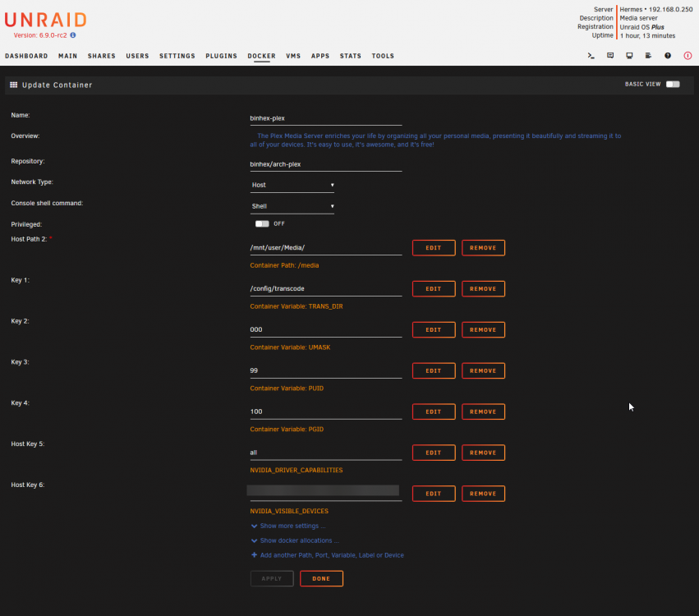This screenshot has height=616, width=699.
Task: Go to the Dashboard tab
Action: pos(26,56)
